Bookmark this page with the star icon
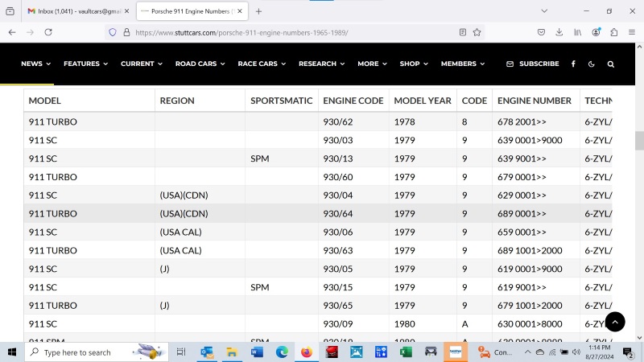This screenshot has width=644, height=362. 477,32
